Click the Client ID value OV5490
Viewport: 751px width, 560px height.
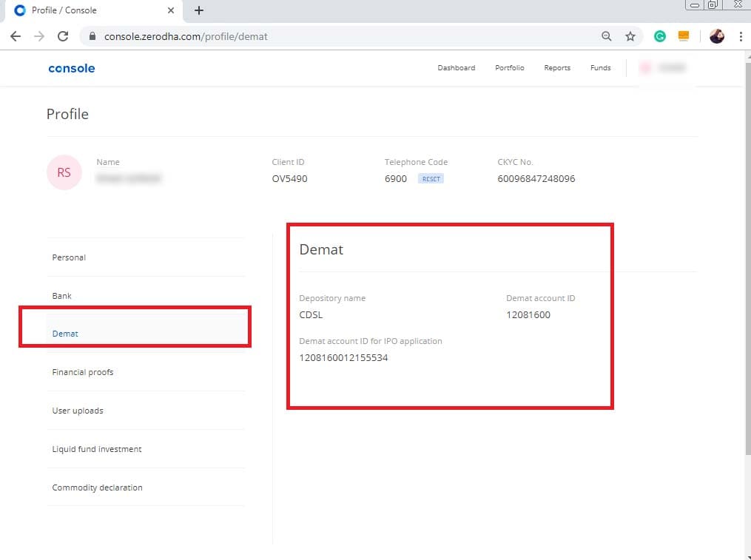[290, 179]
